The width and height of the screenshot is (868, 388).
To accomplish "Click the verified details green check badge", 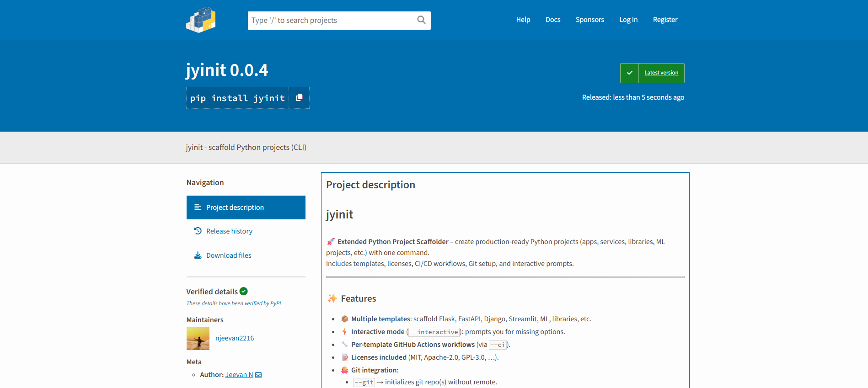I will point(244,291).
